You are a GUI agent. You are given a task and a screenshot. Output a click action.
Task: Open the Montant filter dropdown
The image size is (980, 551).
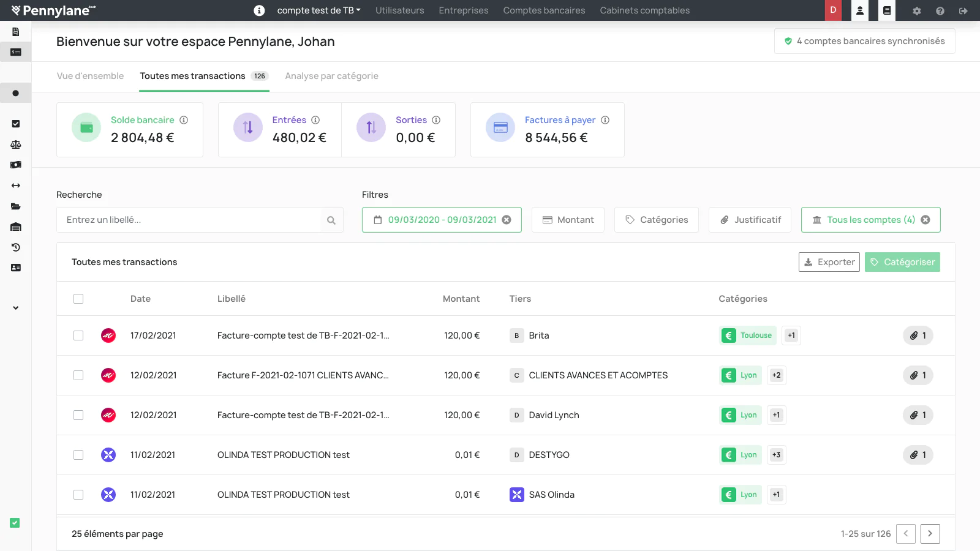coord(568,220)
